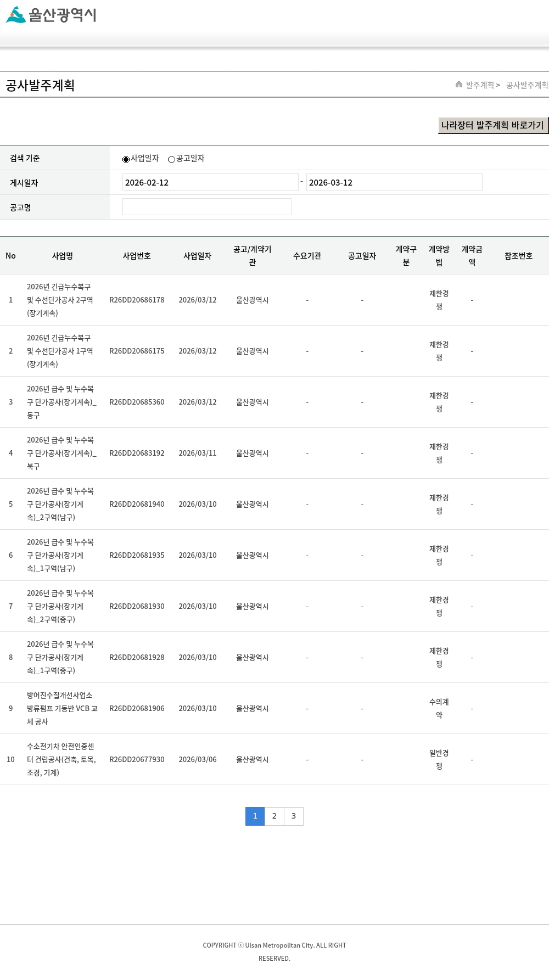Open 급수 및 누수복구 단가공사 북구 project
The height and width of the screenshot is (980, 549).
(x=60, y=453)
